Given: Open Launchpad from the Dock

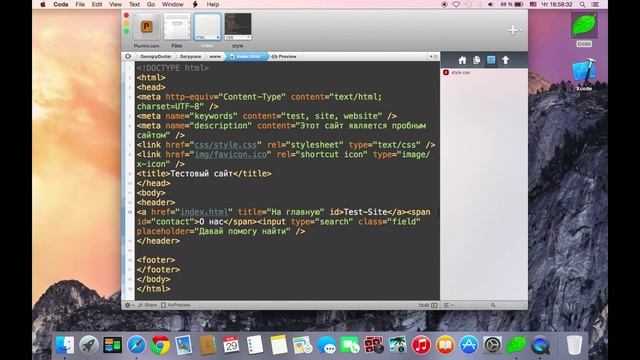Looking at the screenshot, I should (x=89, y=345).
